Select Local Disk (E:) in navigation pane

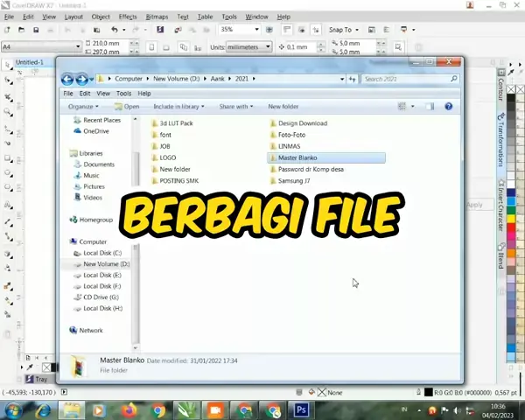click(x=102, y=275)
